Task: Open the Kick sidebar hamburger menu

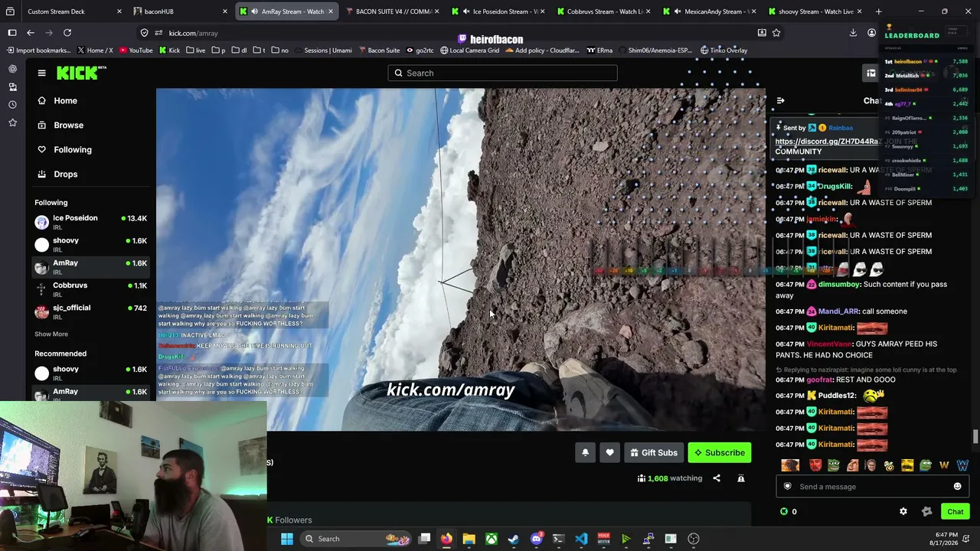Action: 41,73
